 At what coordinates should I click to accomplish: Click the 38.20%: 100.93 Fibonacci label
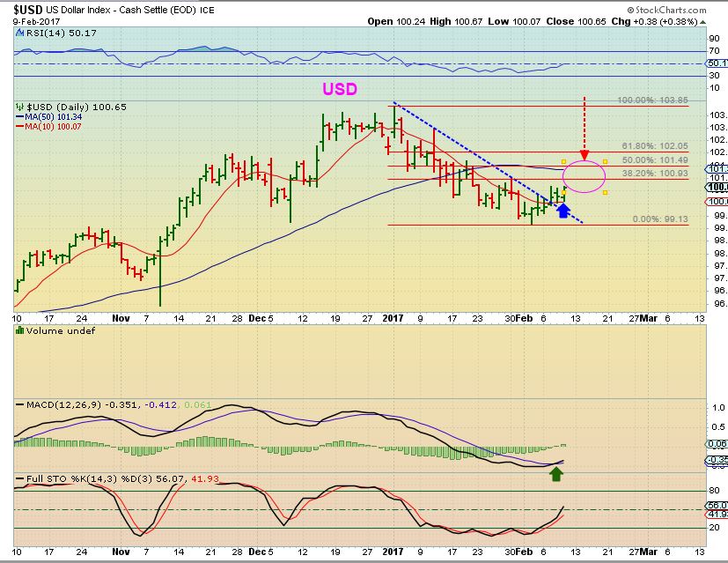655,174
